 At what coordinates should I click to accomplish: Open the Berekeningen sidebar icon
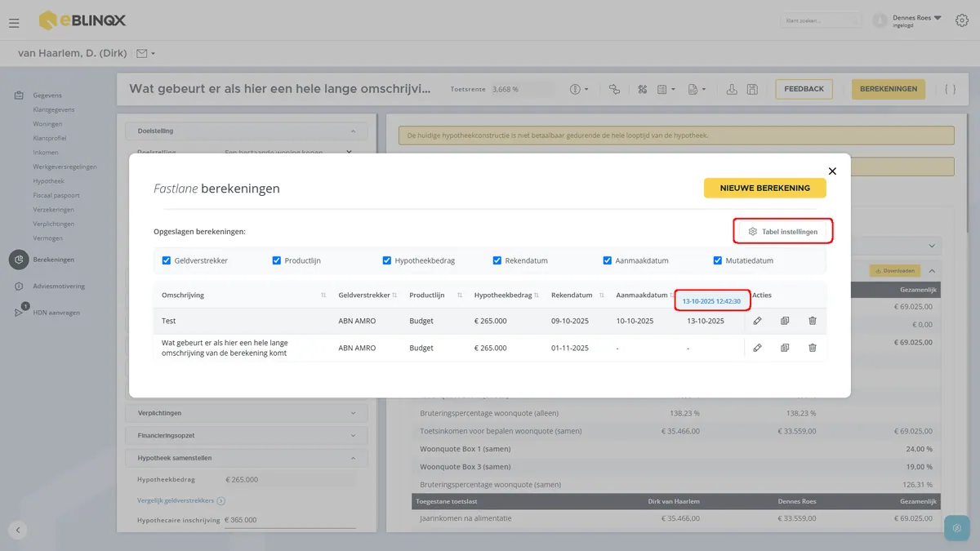tap(19, 260)
